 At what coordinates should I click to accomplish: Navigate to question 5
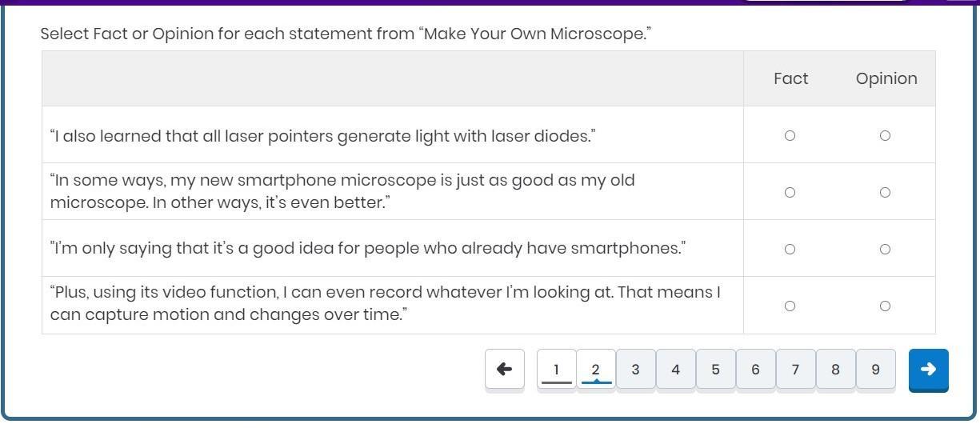pos(716,370)
